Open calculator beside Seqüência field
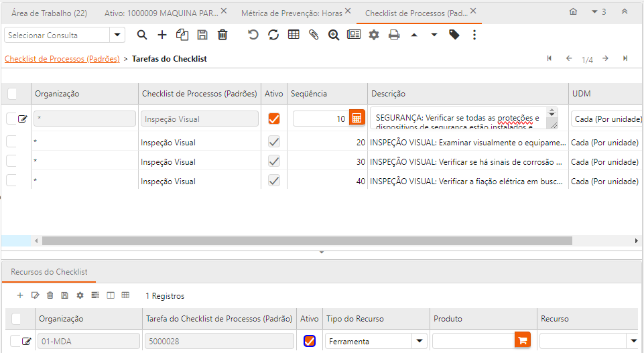The image size is (644, 353). tap(357, 119)
